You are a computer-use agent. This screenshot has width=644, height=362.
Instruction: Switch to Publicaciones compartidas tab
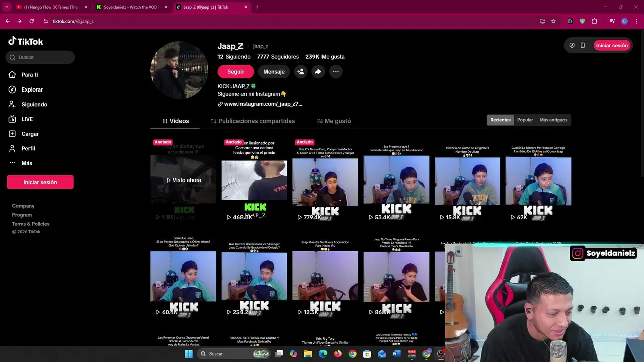253,121
